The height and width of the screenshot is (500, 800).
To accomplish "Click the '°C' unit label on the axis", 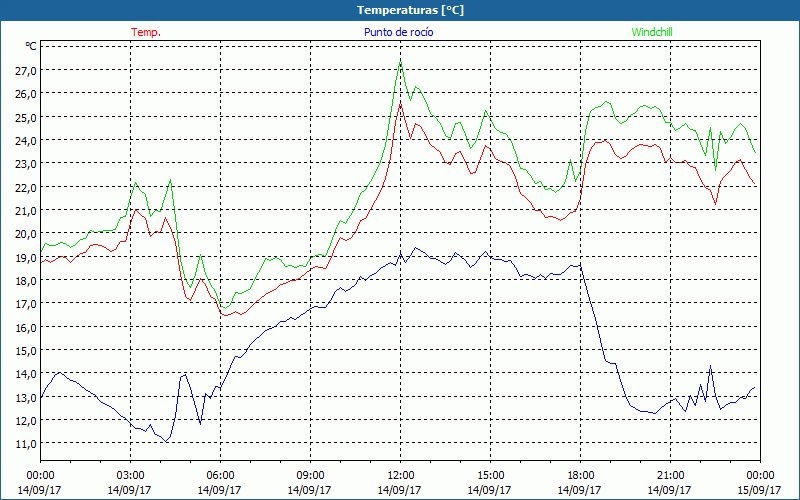I will point(31,46).
